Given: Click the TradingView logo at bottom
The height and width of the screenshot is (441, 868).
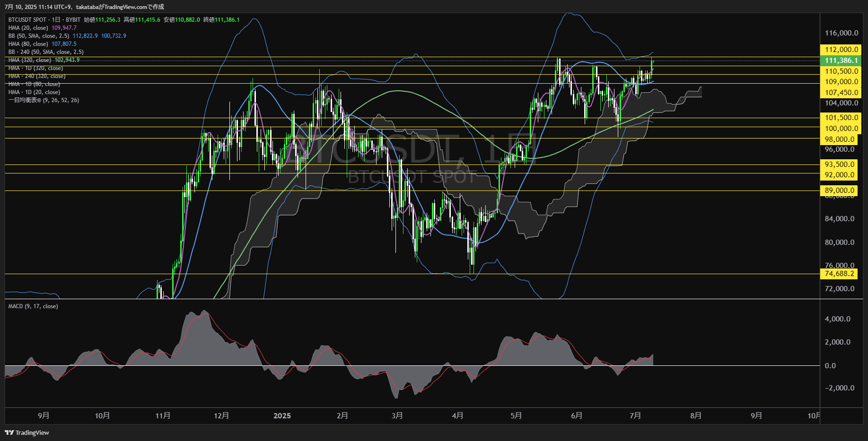Looking at the screenshot, I should pos(27,432).
